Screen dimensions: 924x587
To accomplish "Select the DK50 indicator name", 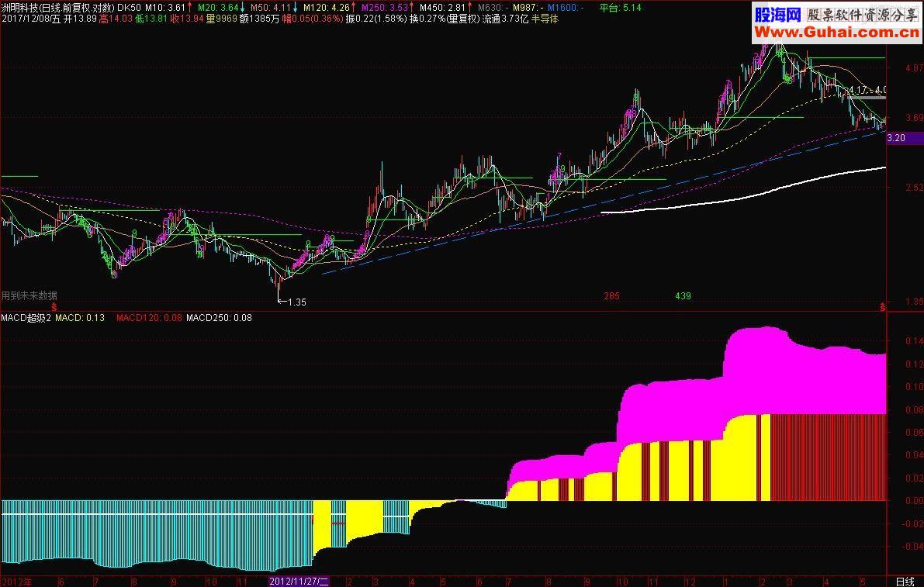I will (x=130, y=8).
